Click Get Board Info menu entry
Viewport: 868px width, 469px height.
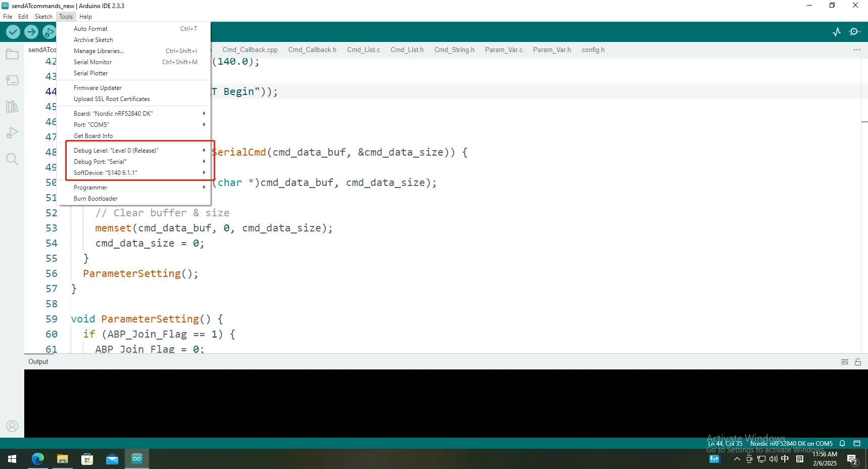click(133, 136)
